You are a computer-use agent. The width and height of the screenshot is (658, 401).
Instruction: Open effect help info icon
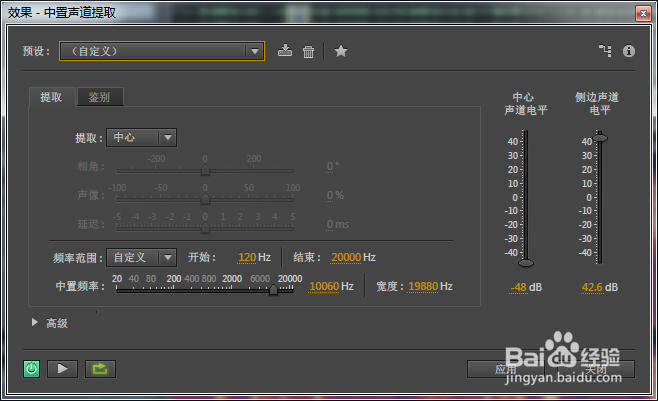coord(629,51)
